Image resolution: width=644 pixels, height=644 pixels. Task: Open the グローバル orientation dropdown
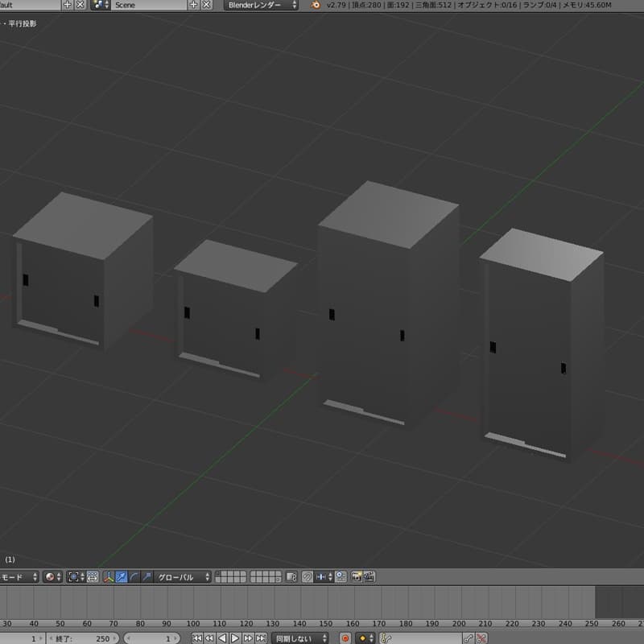click(x=184, y=576)
